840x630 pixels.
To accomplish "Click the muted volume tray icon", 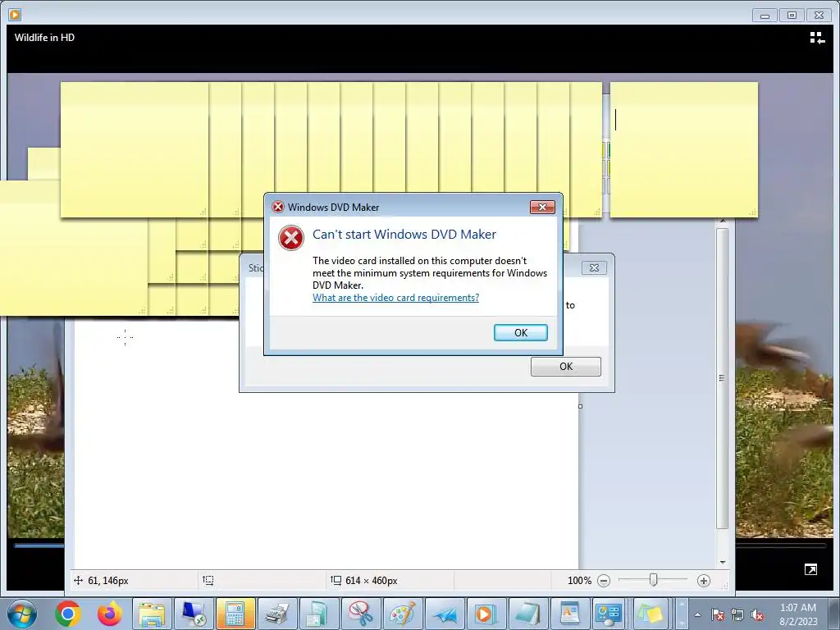I will tap(757, 614).
